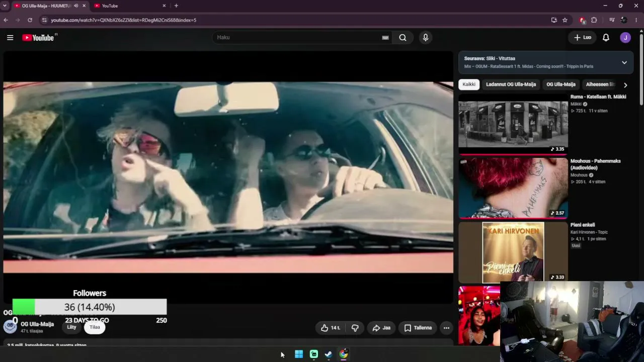This screenshot has width=644, height=362.
Task: Click the Tilaa subscribe button
Action: pyautogui.click(x=95, y=327)
